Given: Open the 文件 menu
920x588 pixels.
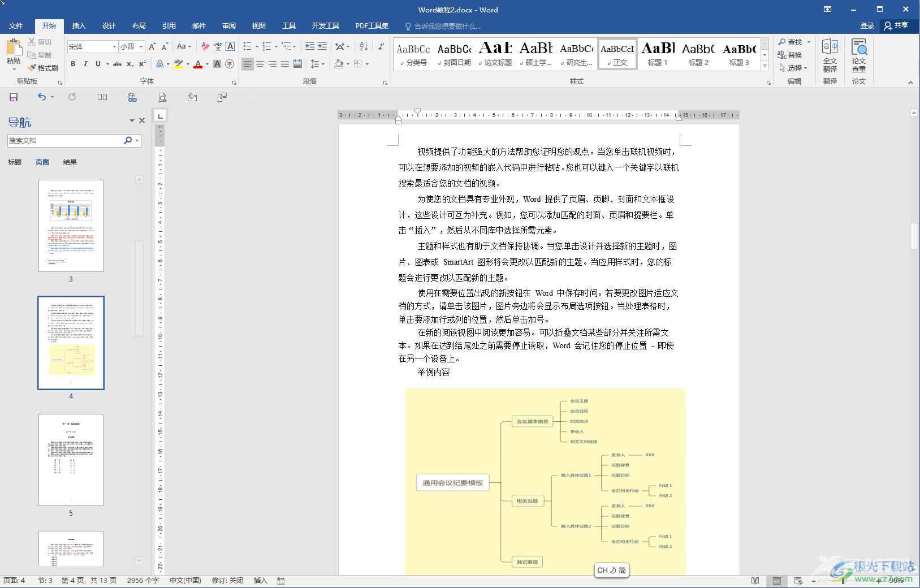Looking at the screenshot, I should point(16,26).
